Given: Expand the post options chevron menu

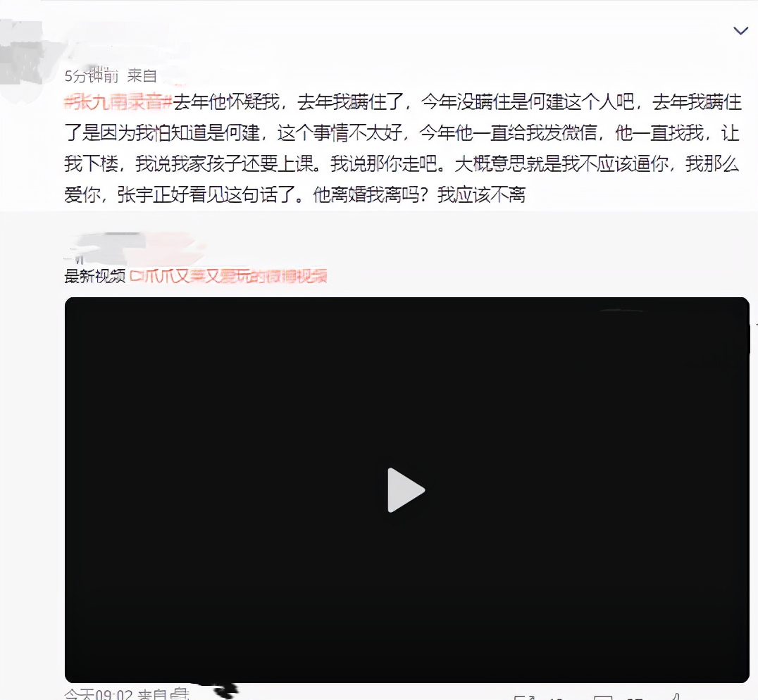Looking at the screenshot, I should 740,31.
